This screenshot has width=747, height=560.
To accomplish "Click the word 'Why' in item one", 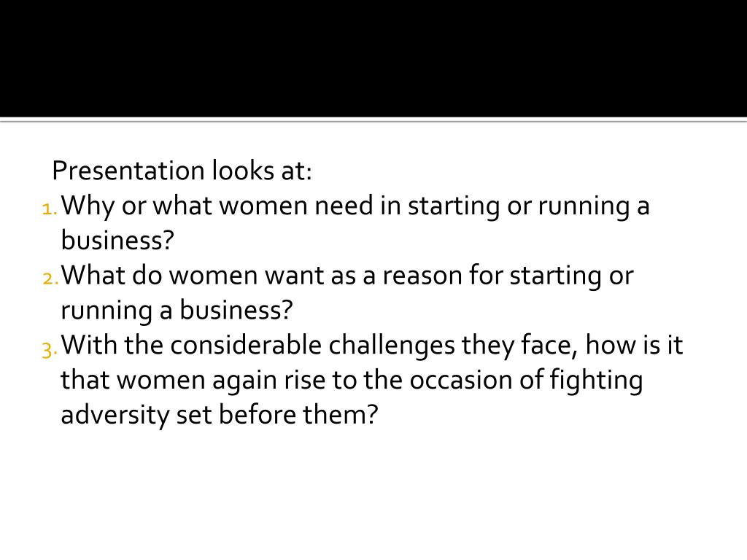I will pyautogui.click(x=88, y=207).
